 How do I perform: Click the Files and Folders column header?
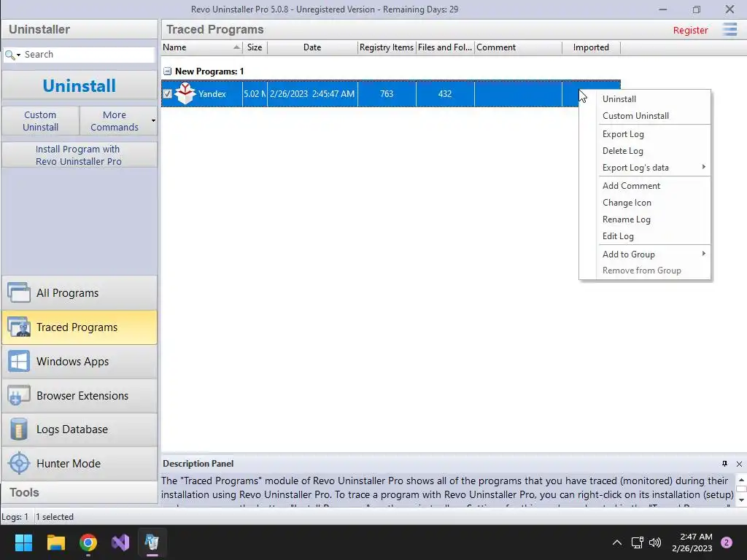[x=445, y=47]
